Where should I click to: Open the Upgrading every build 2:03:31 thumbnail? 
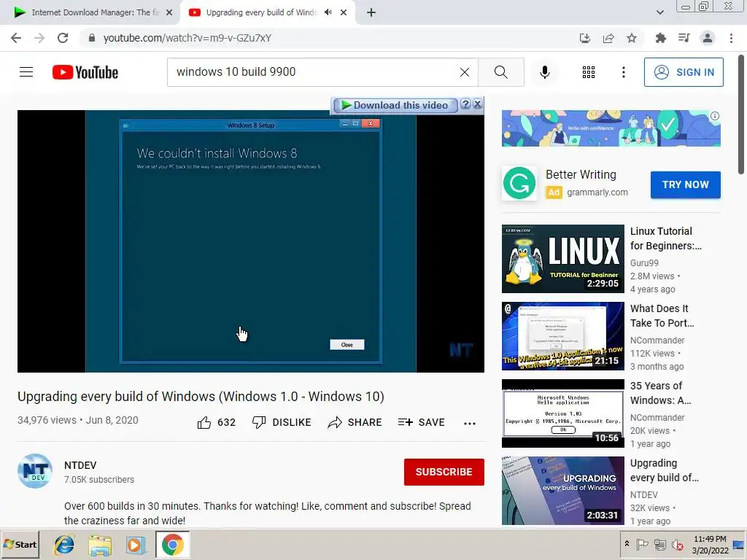pos(562,491)
